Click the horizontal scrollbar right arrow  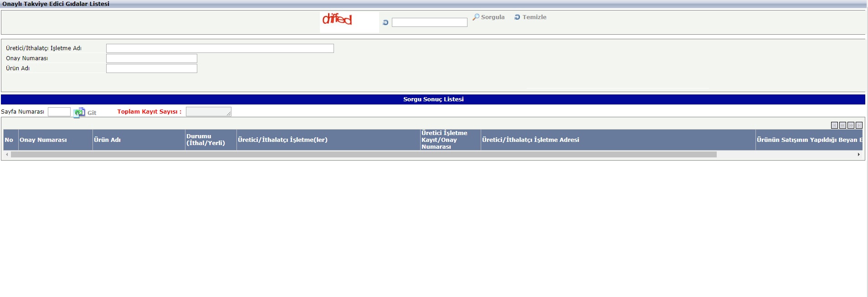tap(858, 155)
